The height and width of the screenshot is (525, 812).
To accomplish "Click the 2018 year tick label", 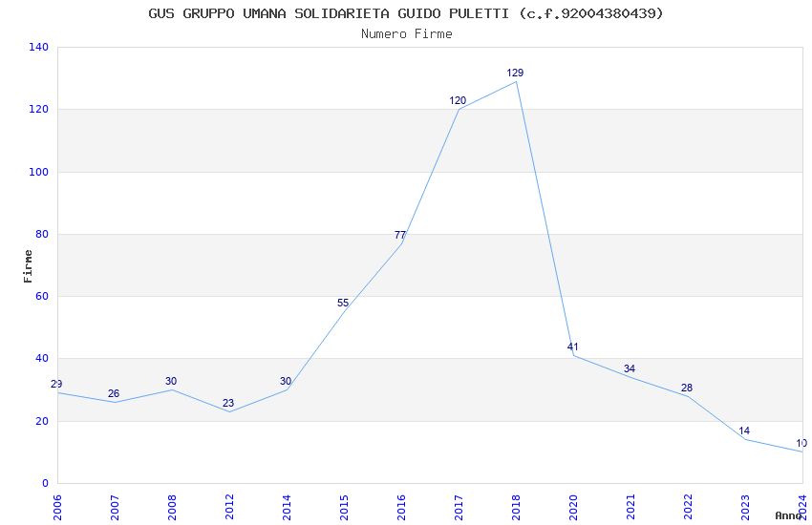I will pos(516,507).
